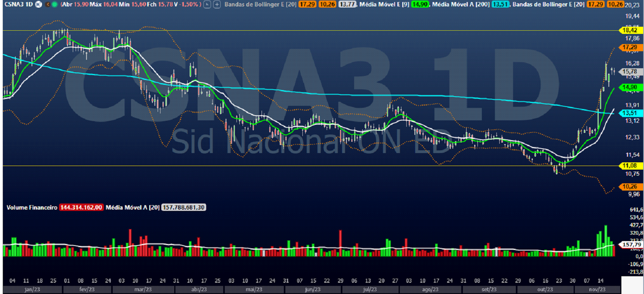Select the jul/23 month bar on timeline

pyautogui.click(x=370, y=290)
